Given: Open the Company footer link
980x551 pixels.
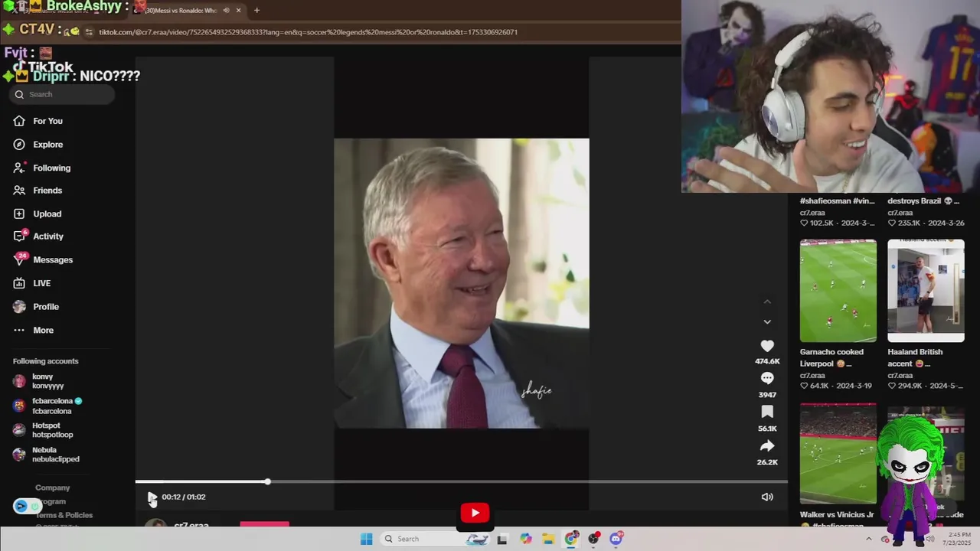Looking at the screenshot, I should [x=52, y=487].
